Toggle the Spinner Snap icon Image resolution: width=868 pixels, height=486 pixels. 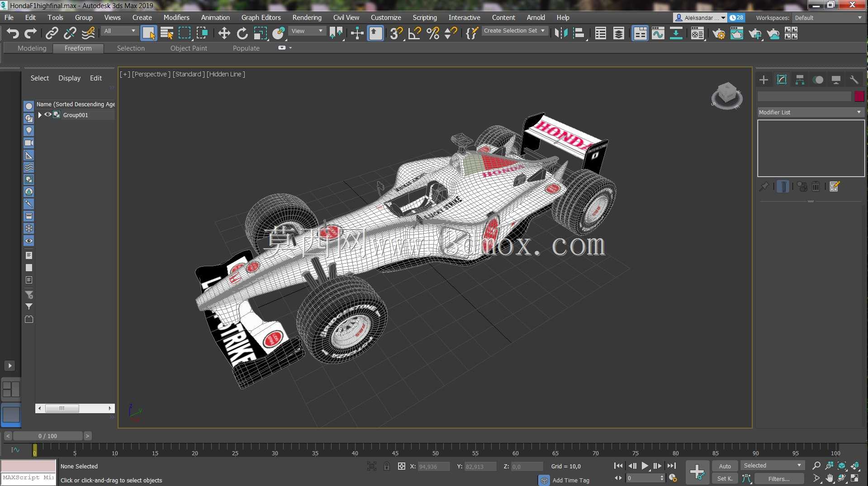tap(451, 33)
